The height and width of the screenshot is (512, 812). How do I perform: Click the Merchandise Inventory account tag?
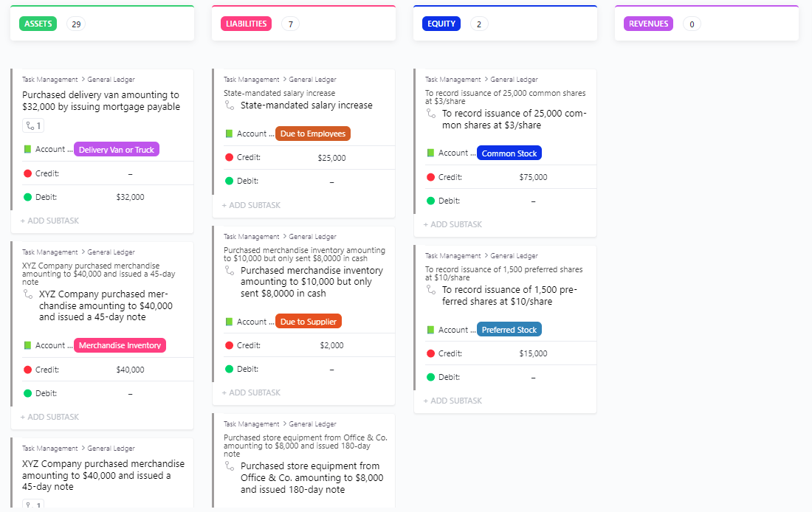tap(120, 345)
